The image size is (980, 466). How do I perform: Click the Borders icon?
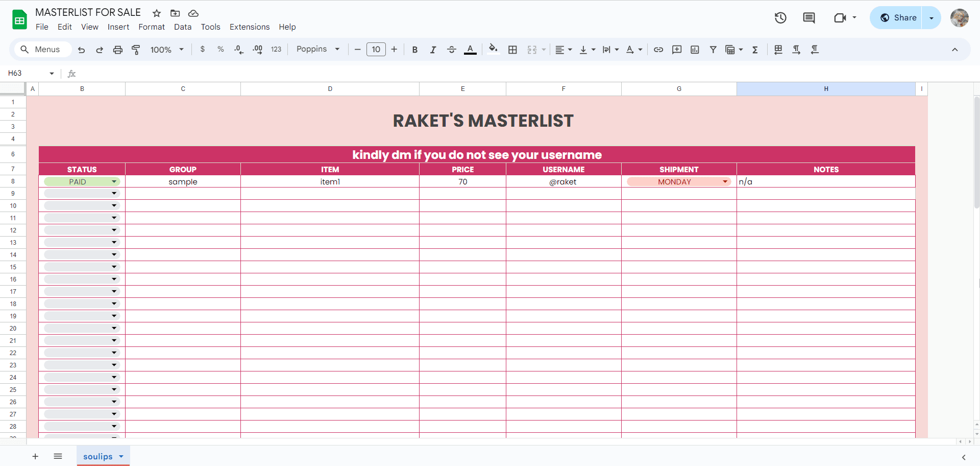(x=513, y=50)
